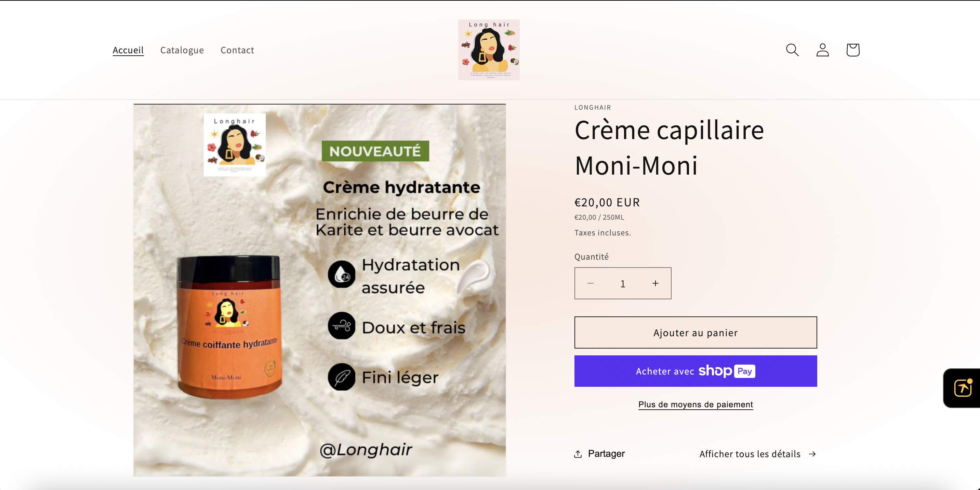
Task: Decrease quantity with the minus button
Action: 591,283
